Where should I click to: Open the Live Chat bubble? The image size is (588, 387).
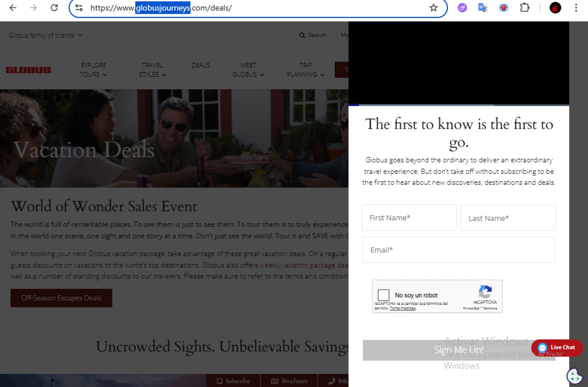[x=557, y=347]
